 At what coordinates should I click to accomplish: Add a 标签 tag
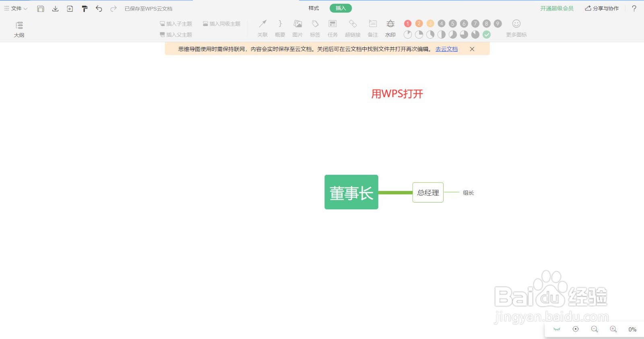pyautogui.click(x=315, y=29)
